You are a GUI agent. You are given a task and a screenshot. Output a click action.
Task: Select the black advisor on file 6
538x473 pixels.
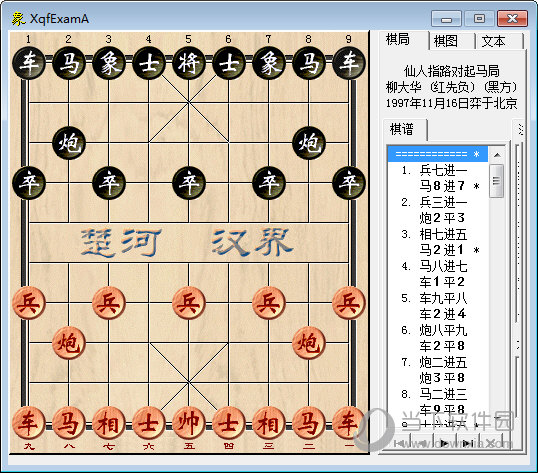[x=229, y=63]
